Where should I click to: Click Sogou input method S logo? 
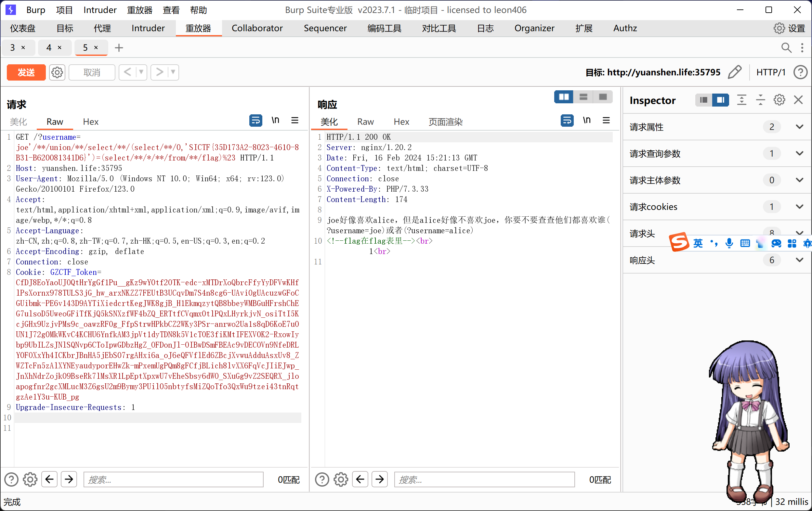(x=679, y=242)
